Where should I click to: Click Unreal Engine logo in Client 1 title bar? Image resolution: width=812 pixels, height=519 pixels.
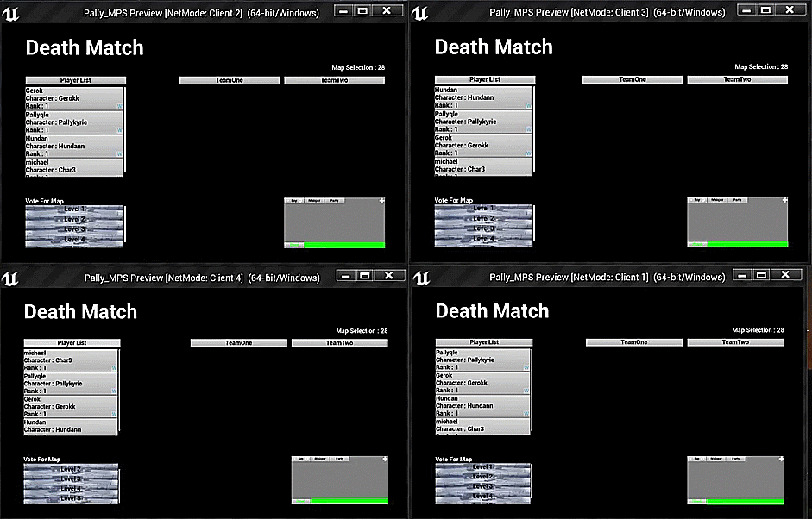point(422,278)
